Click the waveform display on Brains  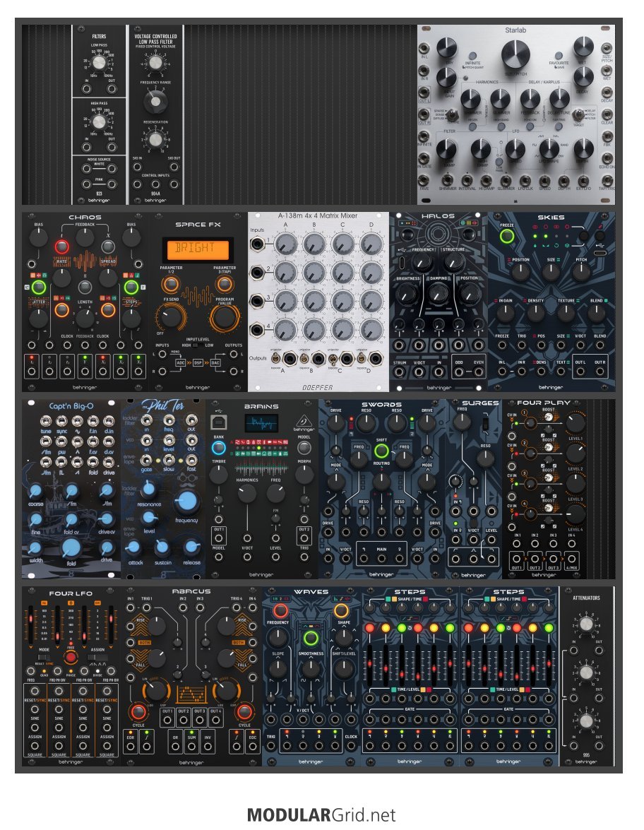click(x=261, y=423)
